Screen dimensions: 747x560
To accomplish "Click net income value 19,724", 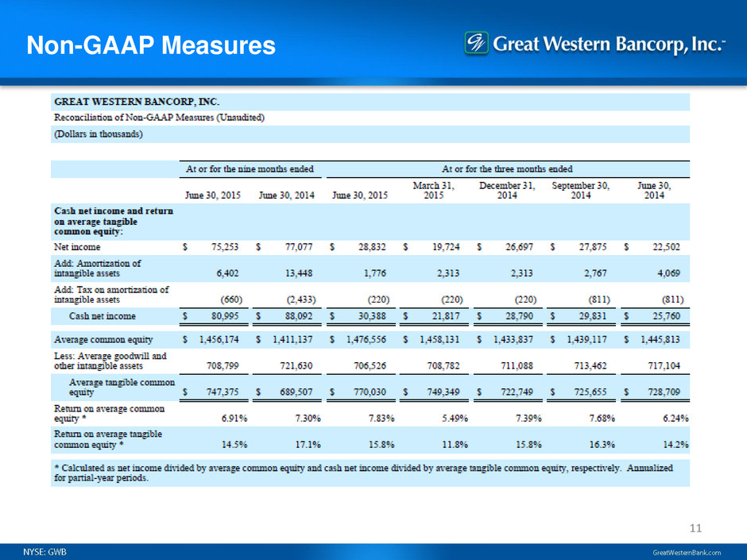I will pyautogui.click(x=446, y=247).
